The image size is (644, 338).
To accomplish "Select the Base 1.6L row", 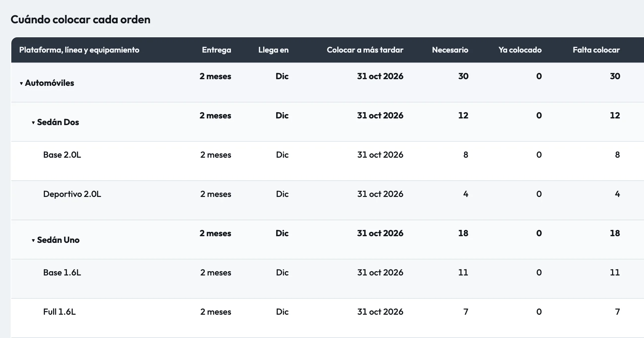I will tap(328, 279).
